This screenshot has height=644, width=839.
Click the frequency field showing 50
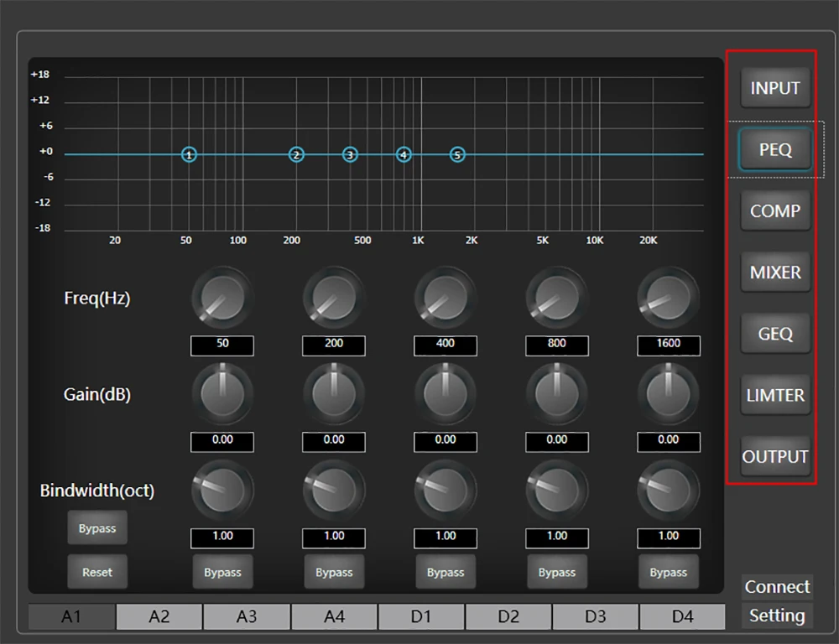[222, 345]
